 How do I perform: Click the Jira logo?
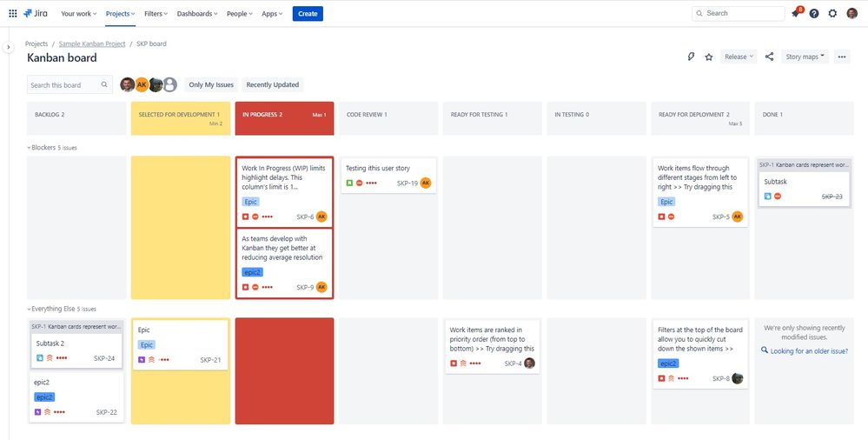(x=36, y=13)
